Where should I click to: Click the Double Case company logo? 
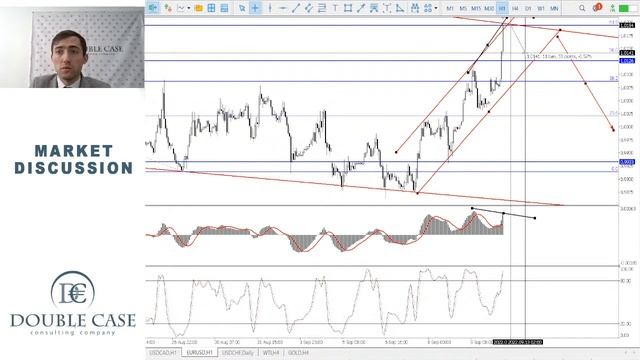click(73, 303)
